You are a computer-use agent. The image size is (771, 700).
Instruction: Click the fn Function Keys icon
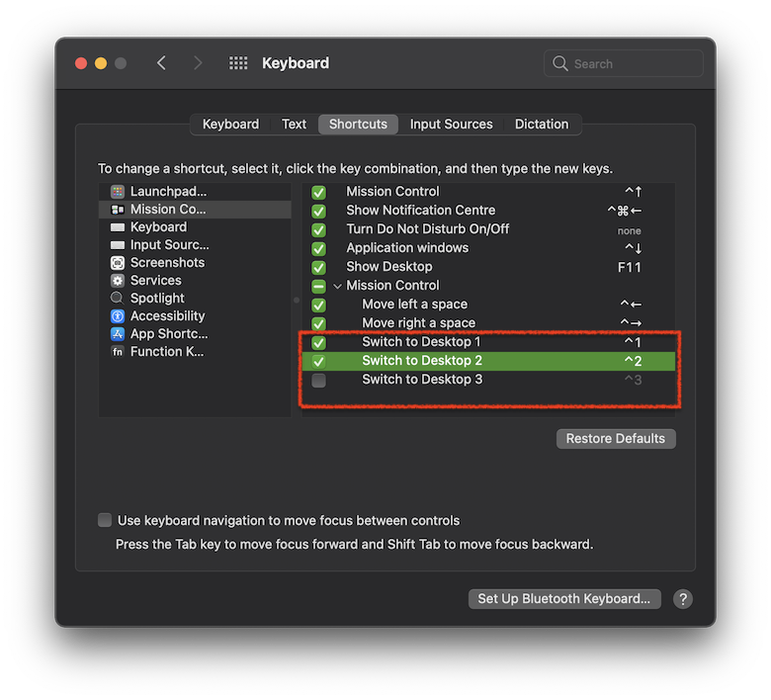click(118, 352)
